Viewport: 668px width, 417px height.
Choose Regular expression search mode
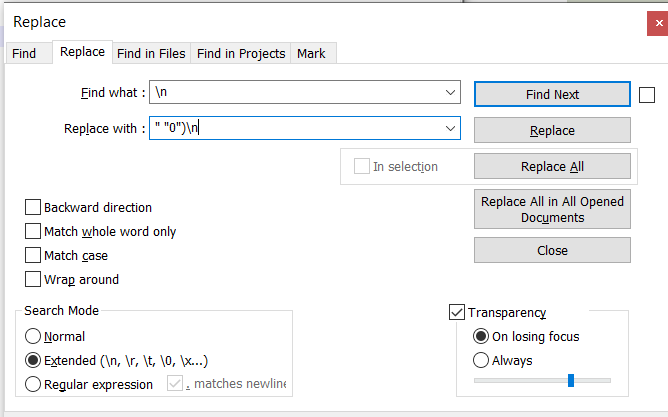click(x=33, y=384)
